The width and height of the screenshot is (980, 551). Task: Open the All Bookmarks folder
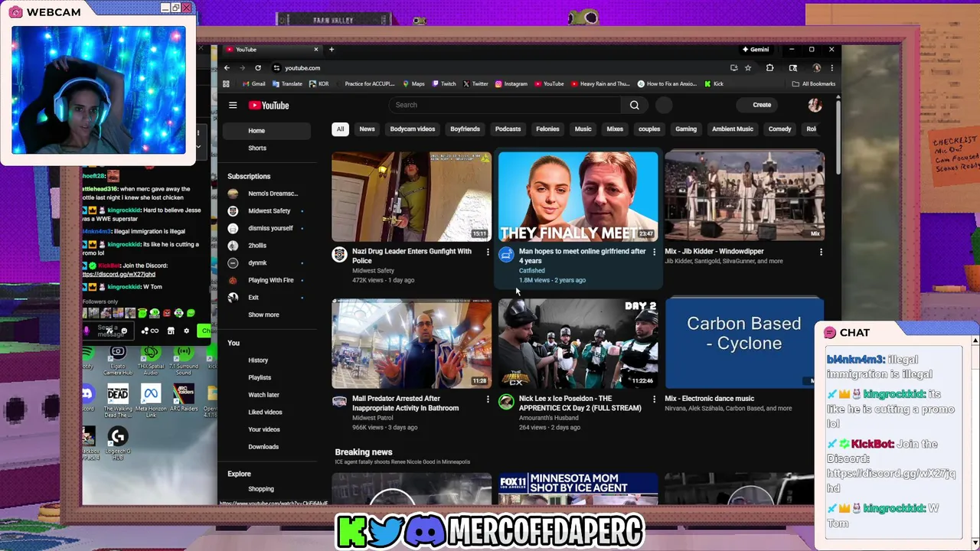coord(814,84)
